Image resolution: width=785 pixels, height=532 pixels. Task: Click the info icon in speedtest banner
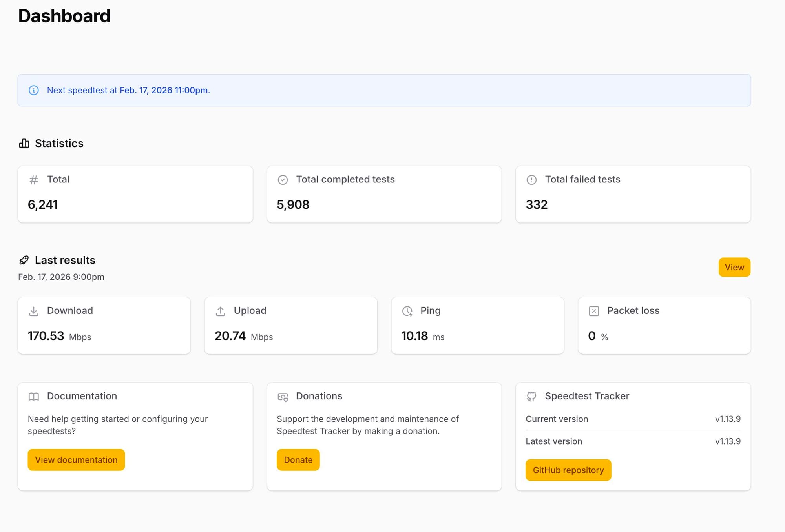tap(34, 90)
